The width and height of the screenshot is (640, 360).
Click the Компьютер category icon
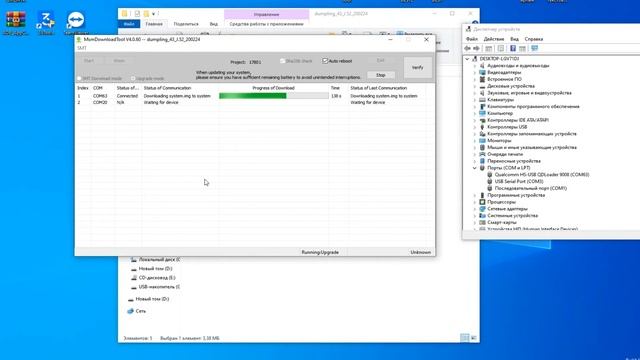click(x=482, y=113)
